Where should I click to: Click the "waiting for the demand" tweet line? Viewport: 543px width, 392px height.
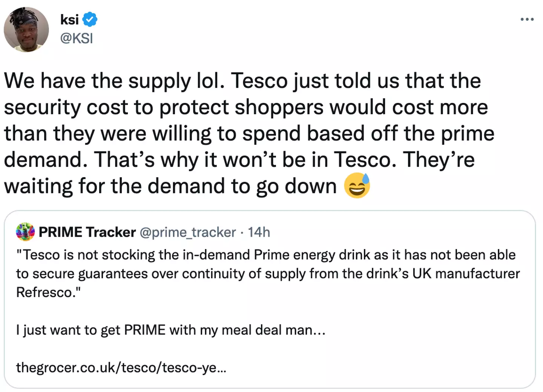[170, 186]
